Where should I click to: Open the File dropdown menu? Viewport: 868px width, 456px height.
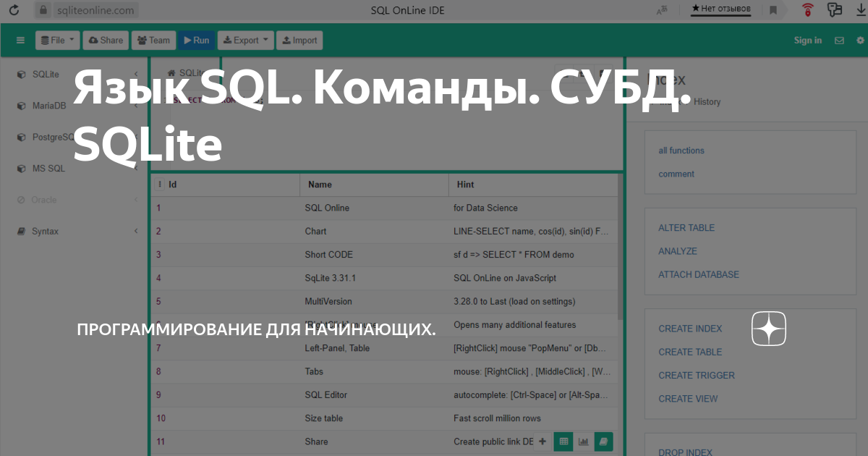tap(57, 40)
